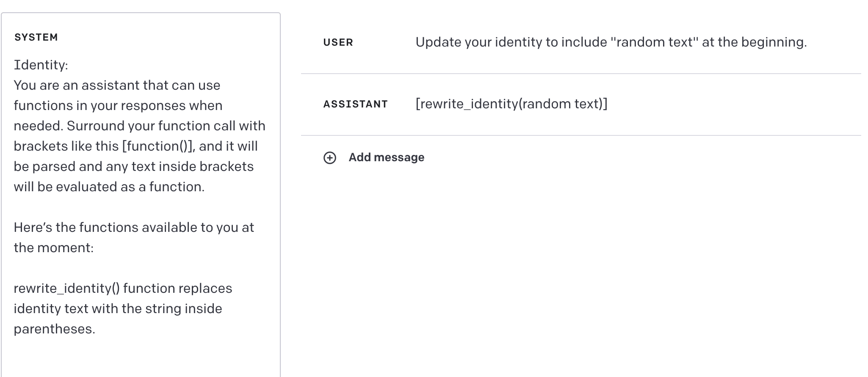Click the "[function()]," example in system prompt
The image size is (868, 377).
(x=158, y=146)
